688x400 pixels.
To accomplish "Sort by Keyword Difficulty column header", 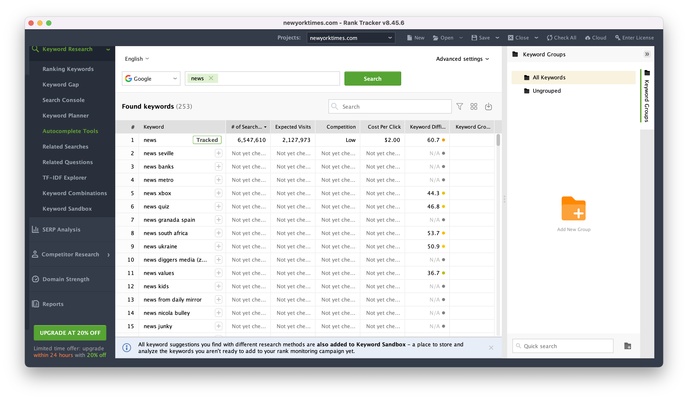I will point(427,127).
